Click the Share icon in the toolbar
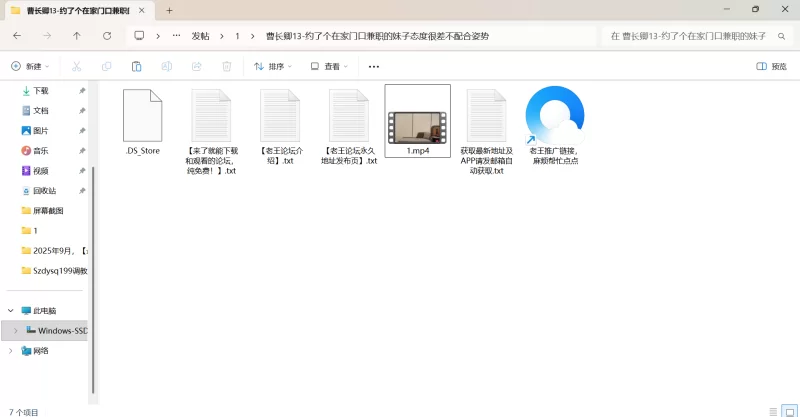The height and width of the screenshot is (417, 800). [196, 66]
